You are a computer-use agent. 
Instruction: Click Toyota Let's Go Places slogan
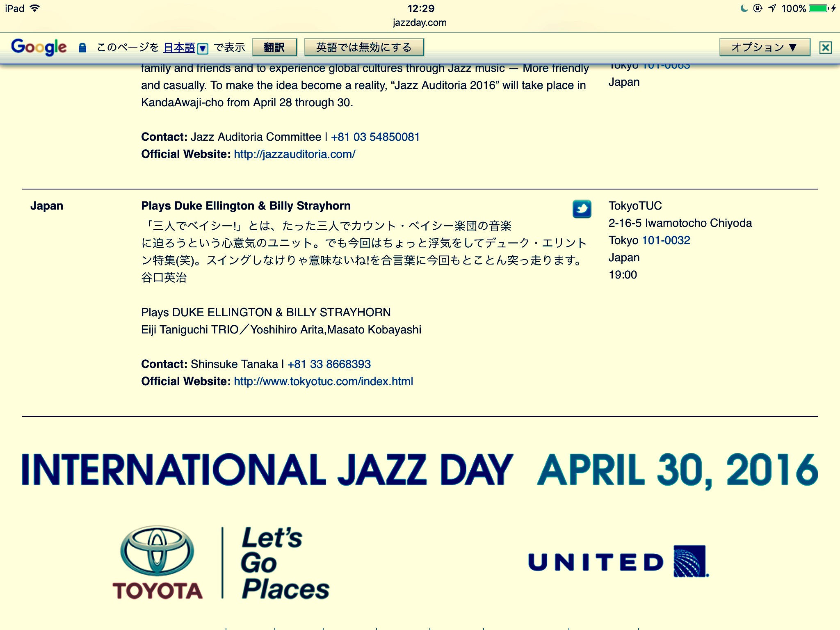(x=285, y=563)
